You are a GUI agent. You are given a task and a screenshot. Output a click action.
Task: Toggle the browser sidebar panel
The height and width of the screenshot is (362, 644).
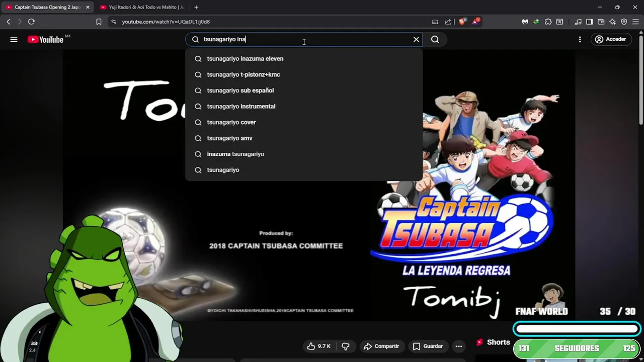point(589,22)
